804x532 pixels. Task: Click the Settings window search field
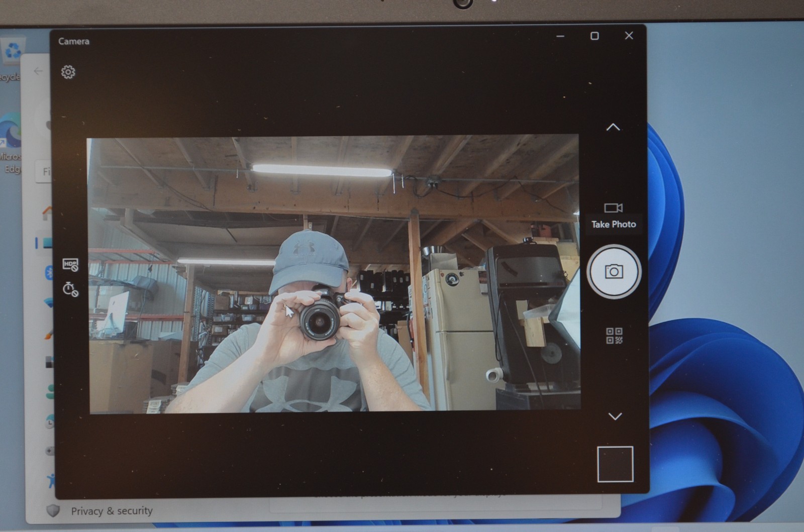pyautogui.click(x=44, y=172)
